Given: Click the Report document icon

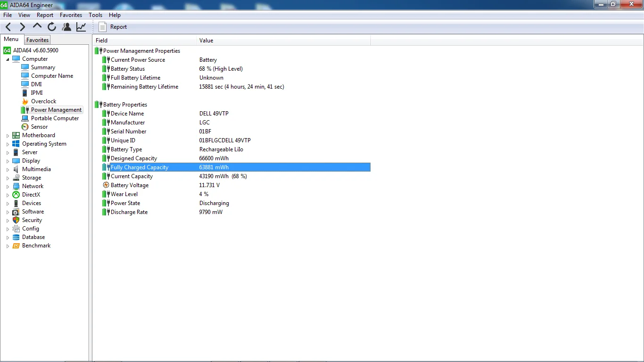Looking at the screenshot, I should click(102, 27).
